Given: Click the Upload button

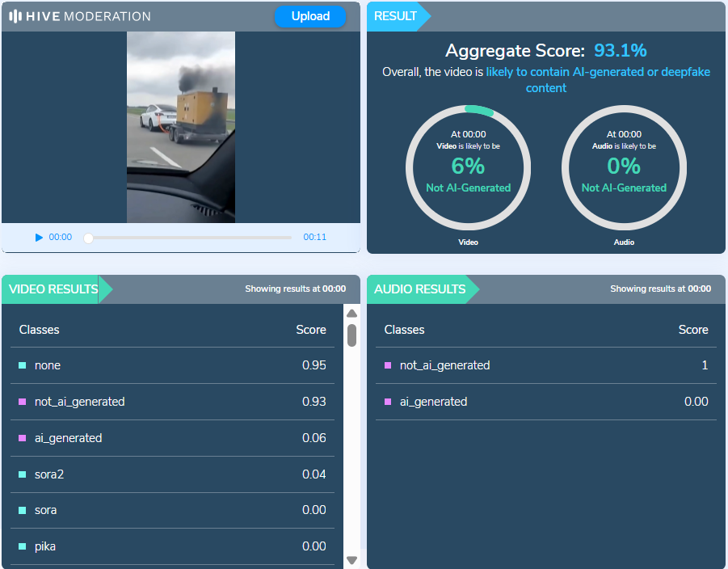Looking at the screenshot, I should click(309, 16).
